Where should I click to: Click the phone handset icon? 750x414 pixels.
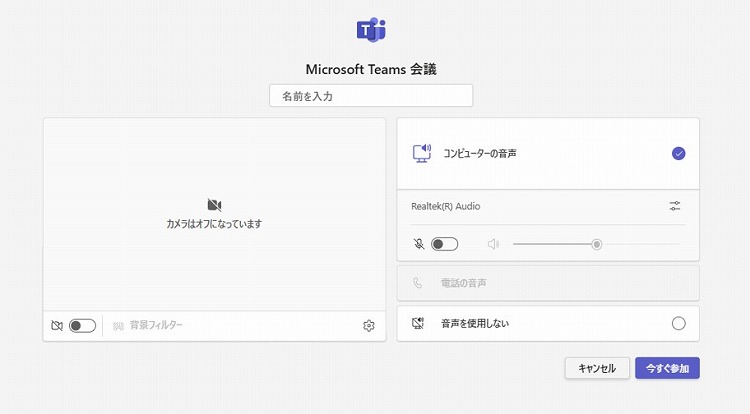(x=418, y=283)
